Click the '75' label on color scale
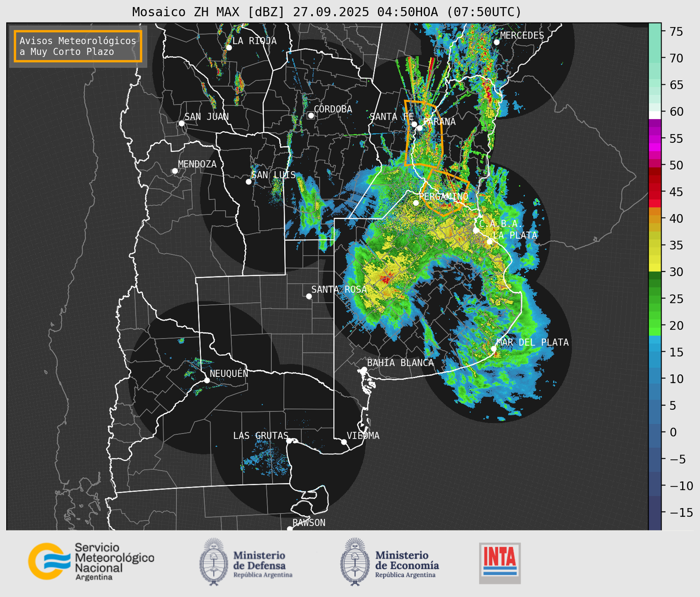Viewport: 700px width, 597px height. pyautogui.click(x=677, y=32)
